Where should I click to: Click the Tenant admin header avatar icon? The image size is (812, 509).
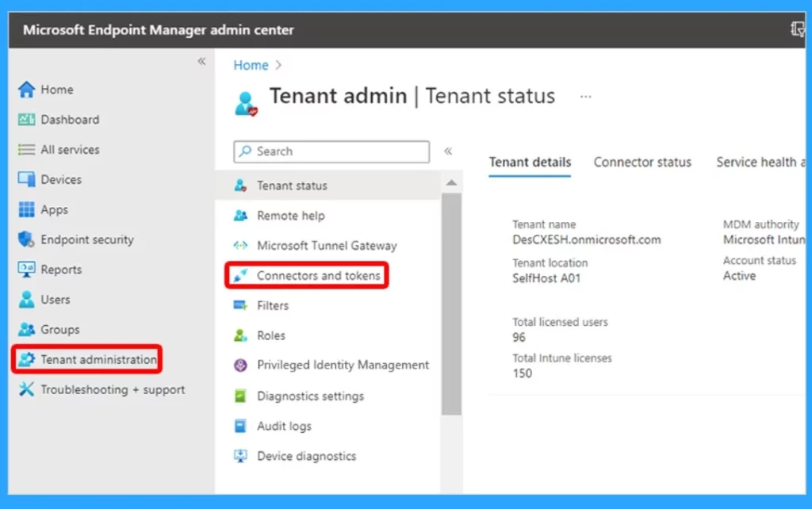click(x=246, y=104)
